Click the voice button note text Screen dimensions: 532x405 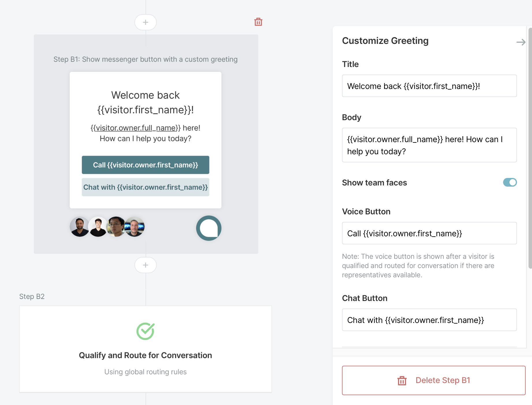pos(418,265)
